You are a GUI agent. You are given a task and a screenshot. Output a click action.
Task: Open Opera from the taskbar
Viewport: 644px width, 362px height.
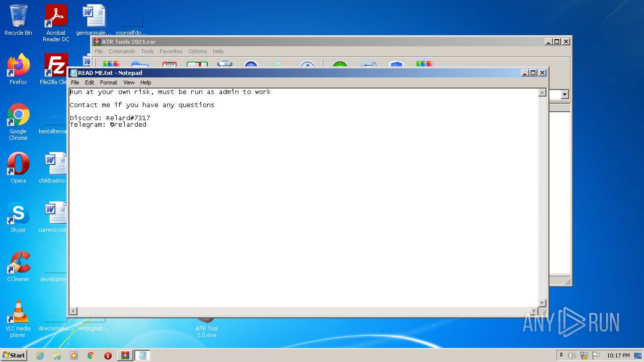(x=108, y=355)
